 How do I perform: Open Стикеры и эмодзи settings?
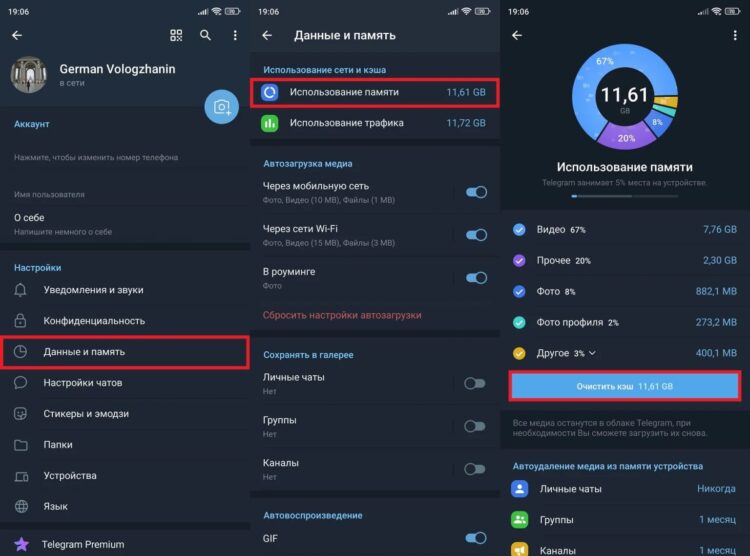(125, 413)
